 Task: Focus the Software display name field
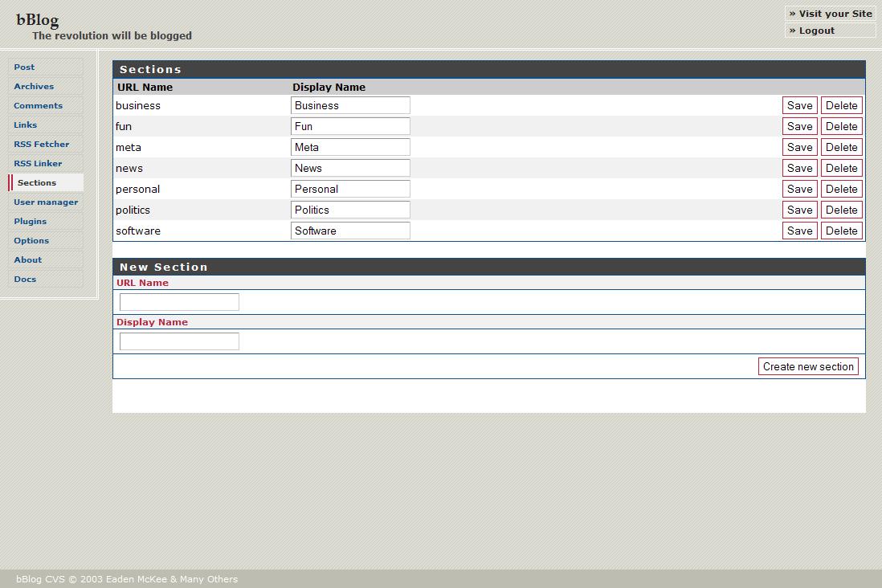[350, 231]
